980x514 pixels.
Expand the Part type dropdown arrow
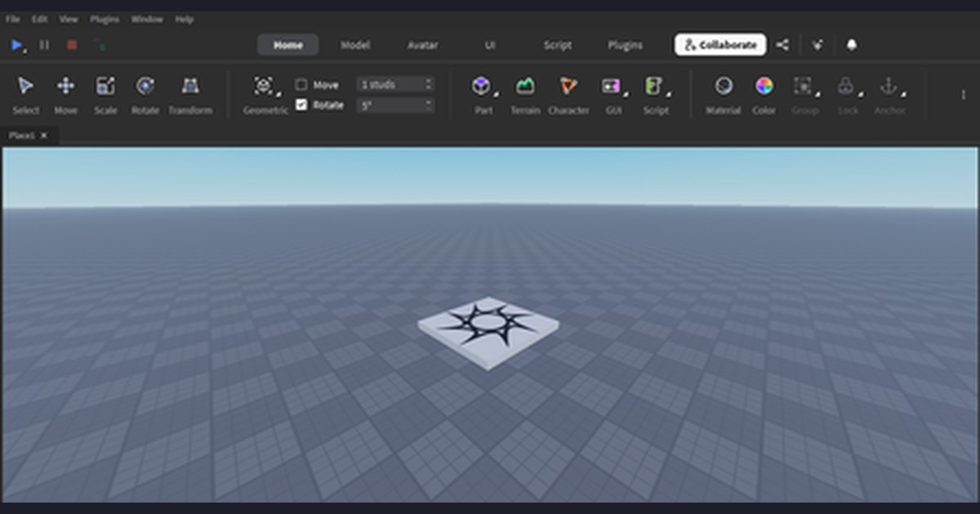click(495, 94)
